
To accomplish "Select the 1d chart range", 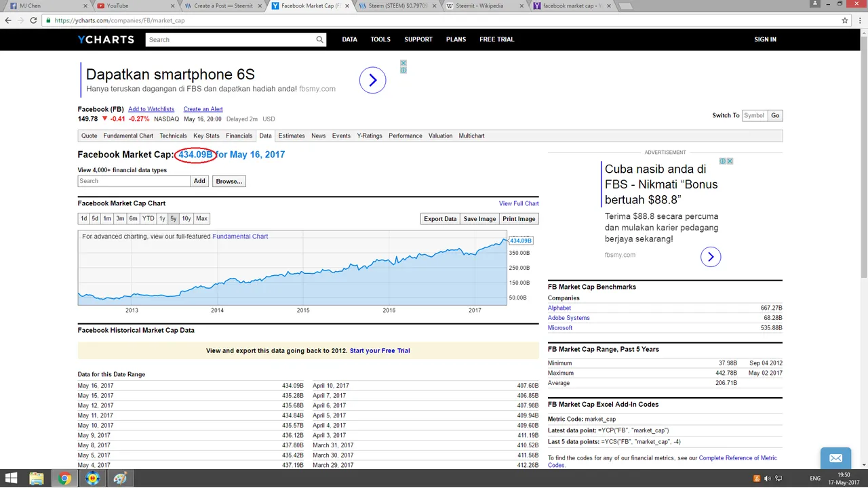I will [x=83, y=219].
